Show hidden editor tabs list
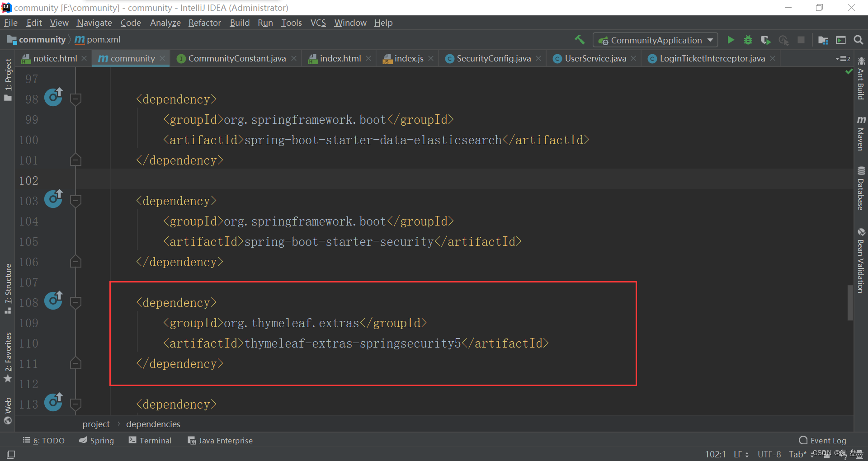The width and height of the screenshot is (868, 461). [x=844, y=59]
